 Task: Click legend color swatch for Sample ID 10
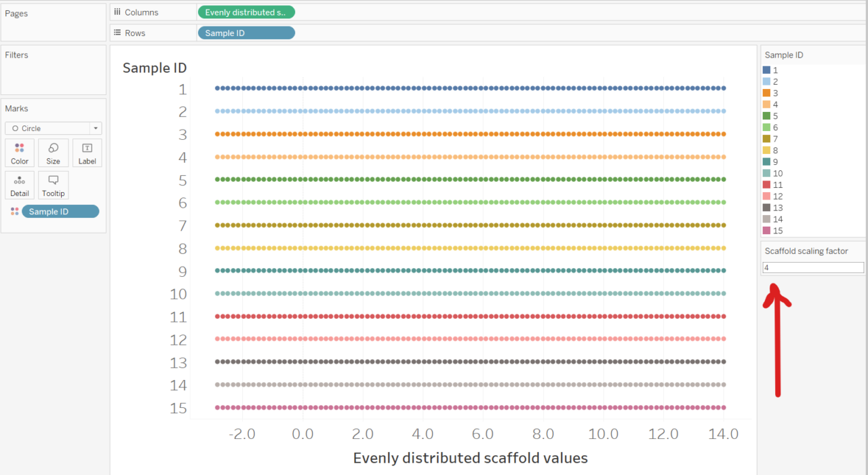pos(766,173)
